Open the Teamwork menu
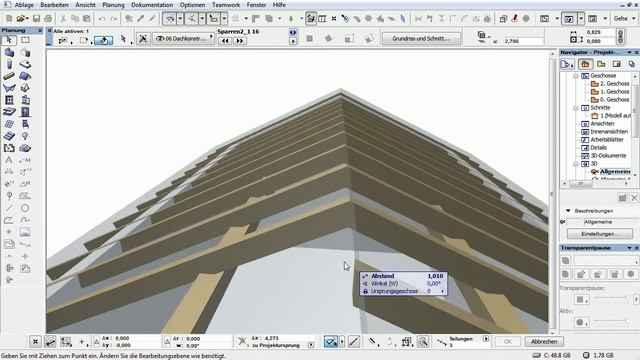This screenshot has width=640, height=360. (x=226, y=5)
